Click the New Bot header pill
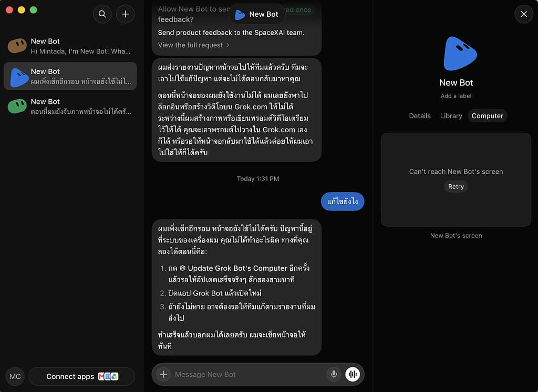 (x=256, y=14)
